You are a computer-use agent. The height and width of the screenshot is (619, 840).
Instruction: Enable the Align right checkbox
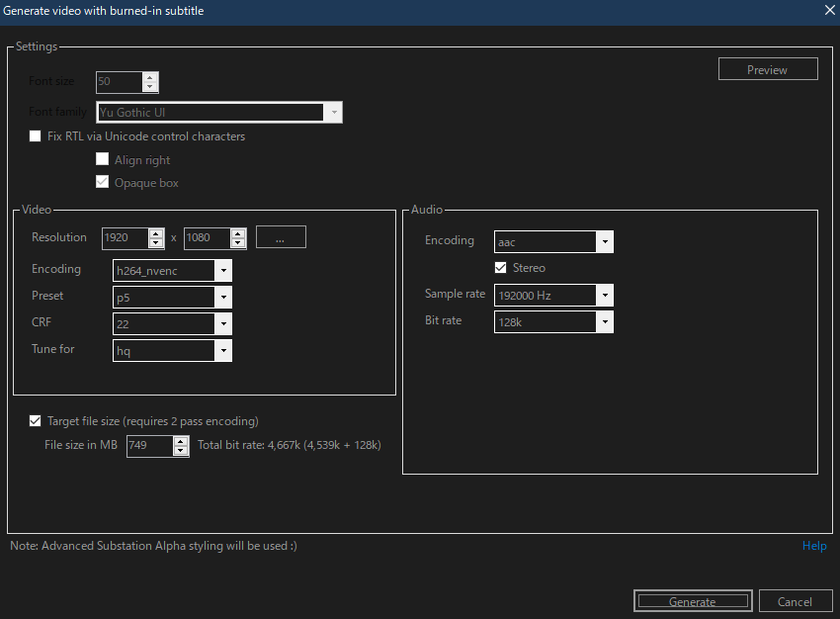(x=102, y=158)
